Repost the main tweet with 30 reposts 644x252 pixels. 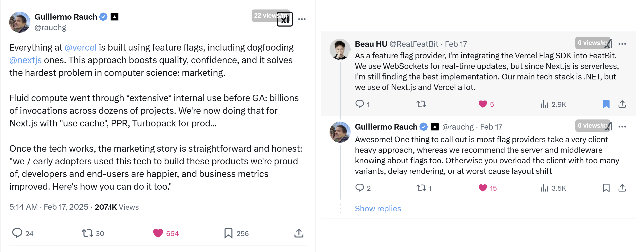93,233
